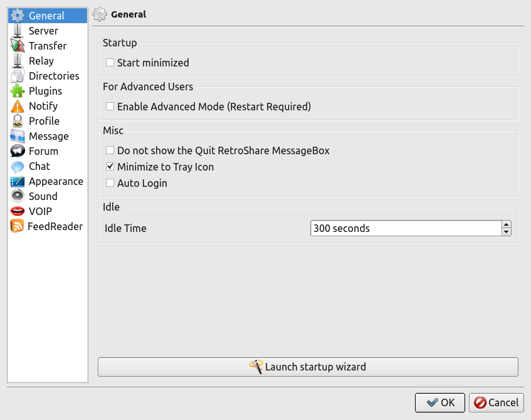Viewport: 531px width, 420px height.
Task: Enable Advanced Mode checkbox
Action: (110, 107)
